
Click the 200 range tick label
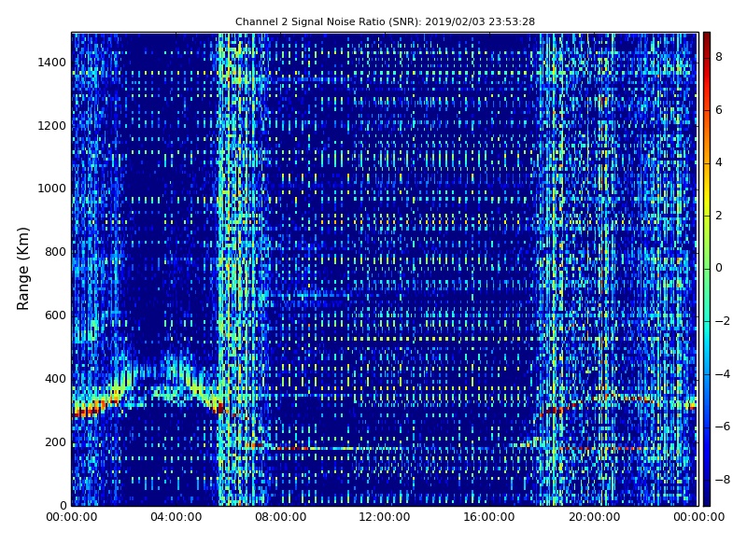click(55, 441)
